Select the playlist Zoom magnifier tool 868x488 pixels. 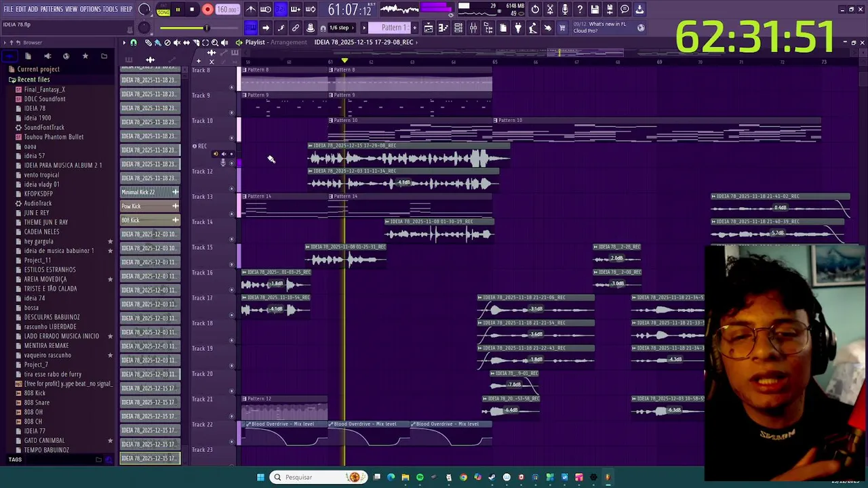pos(215,43)
